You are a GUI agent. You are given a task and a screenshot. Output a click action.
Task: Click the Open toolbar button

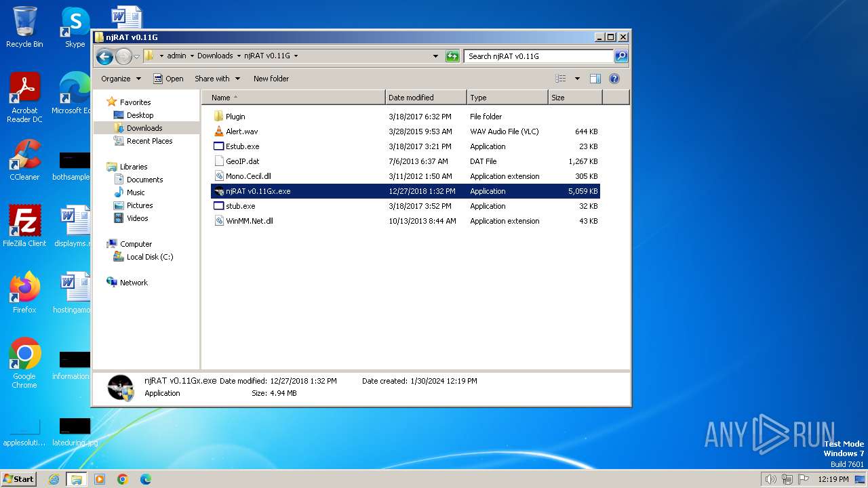tap(168, 79)
